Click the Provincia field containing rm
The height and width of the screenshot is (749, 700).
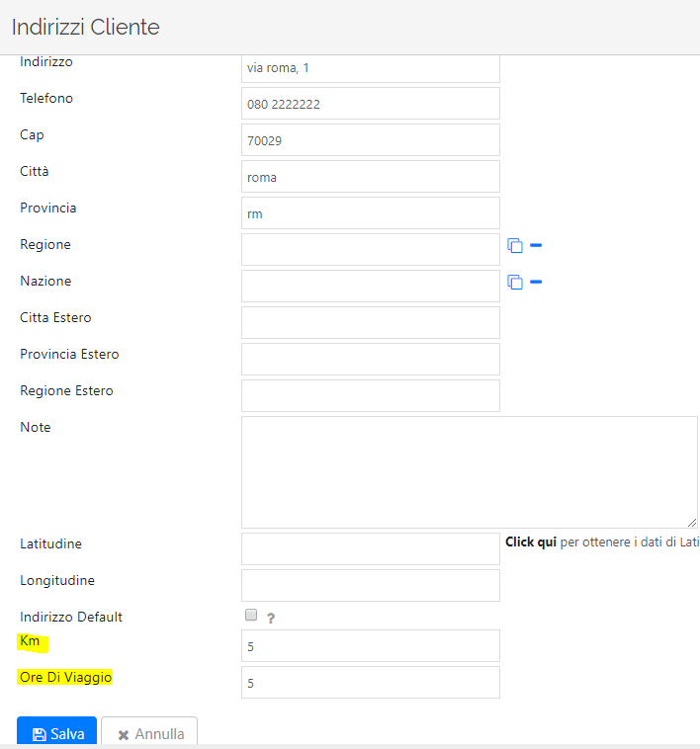[371, 213]
